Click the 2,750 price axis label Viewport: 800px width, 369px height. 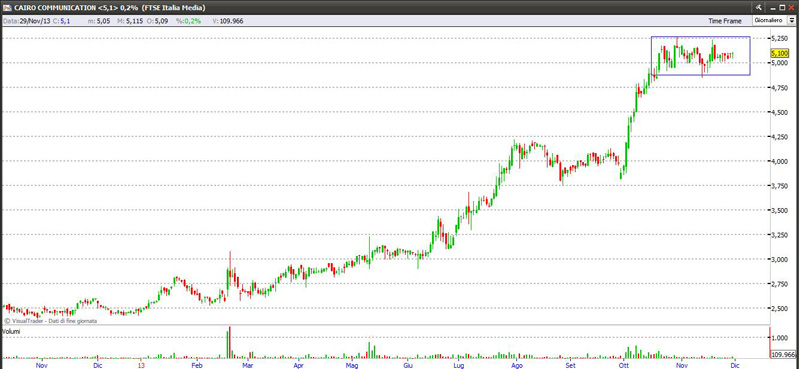780,284
